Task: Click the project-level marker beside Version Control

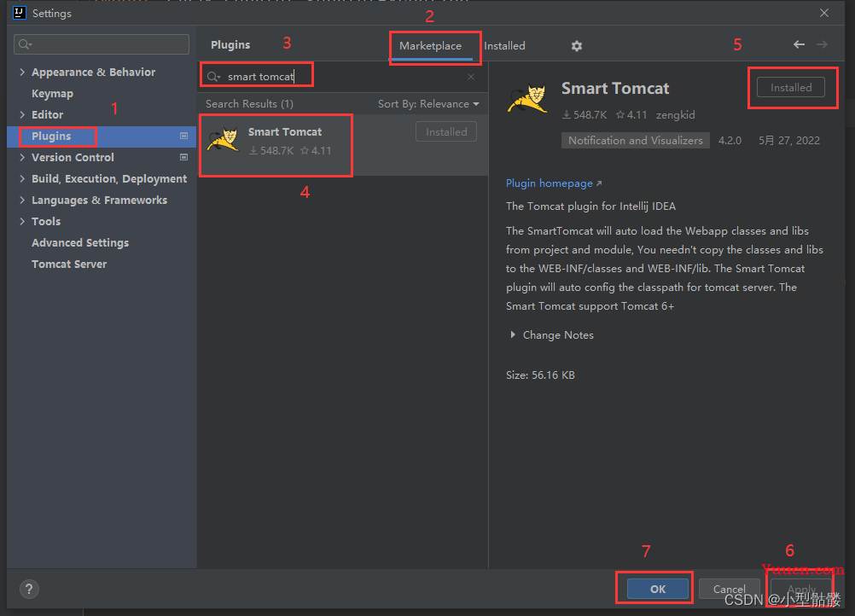Action: tap(183, 157)
